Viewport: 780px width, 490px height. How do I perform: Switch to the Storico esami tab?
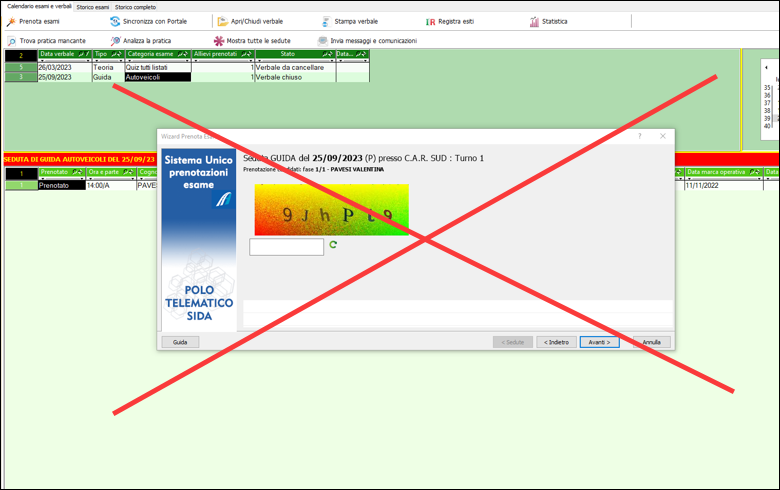pos(95,7)
